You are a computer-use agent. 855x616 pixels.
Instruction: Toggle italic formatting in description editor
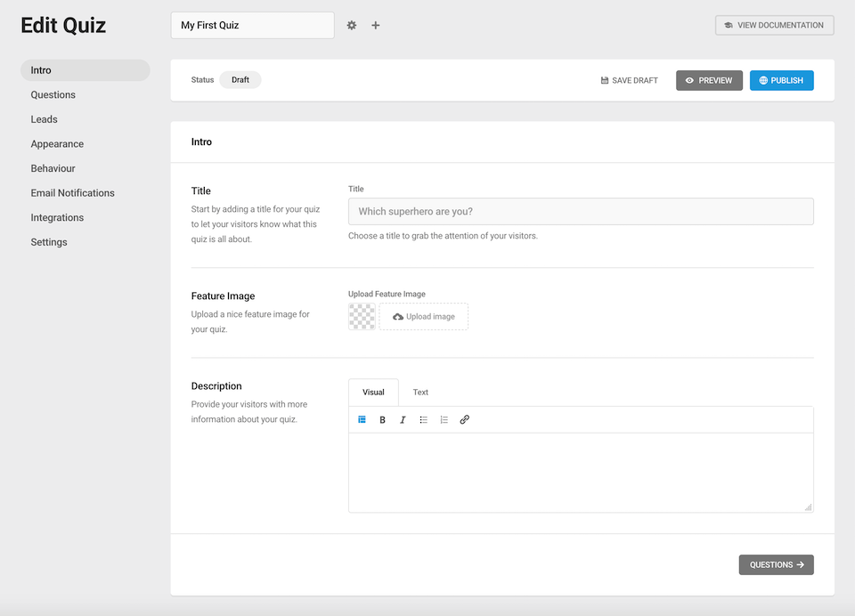pos(403,419)
